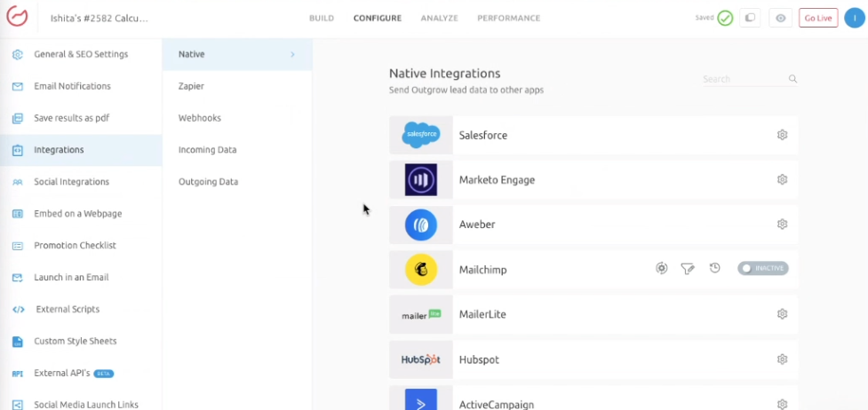Viewport: 868px width, 410px height.
Task: Open Aweber settings gear
Action: pyautogui.click(x=782, y=225)
